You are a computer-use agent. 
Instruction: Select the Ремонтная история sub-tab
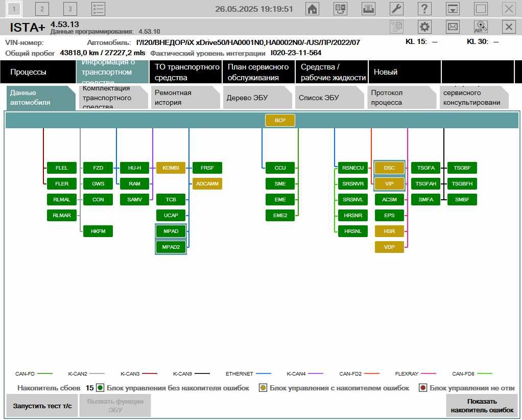pos(185,98)
